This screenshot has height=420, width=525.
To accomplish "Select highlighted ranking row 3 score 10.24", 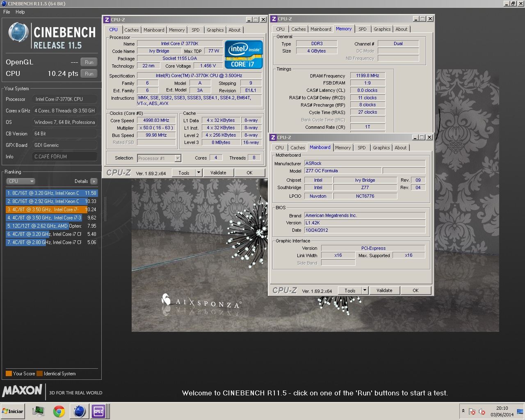I will click(x=52, y=210).
